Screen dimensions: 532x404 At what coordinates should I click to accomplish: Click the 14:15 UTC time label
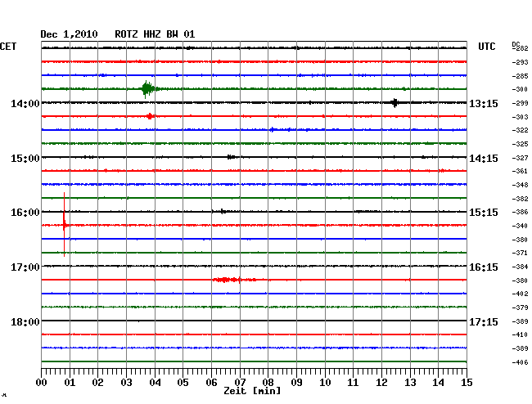point(484,159)
